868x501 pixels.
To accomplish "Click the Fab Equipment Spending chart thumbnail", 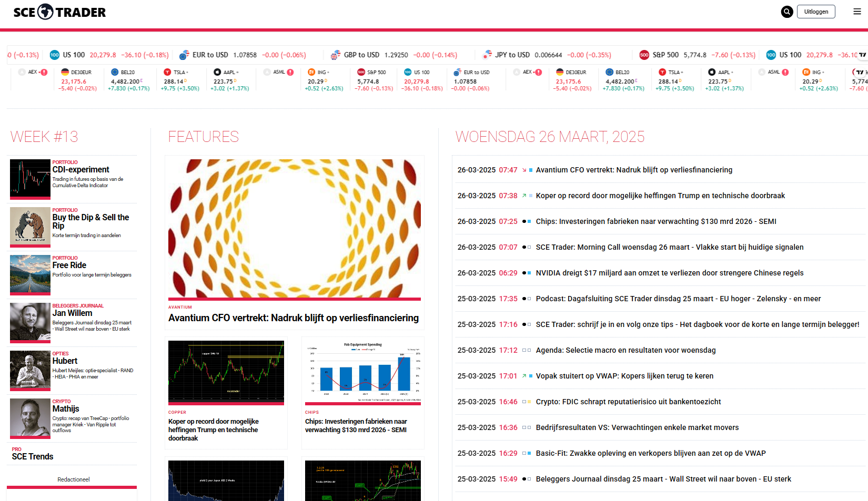I will click(x=363, y=372).
